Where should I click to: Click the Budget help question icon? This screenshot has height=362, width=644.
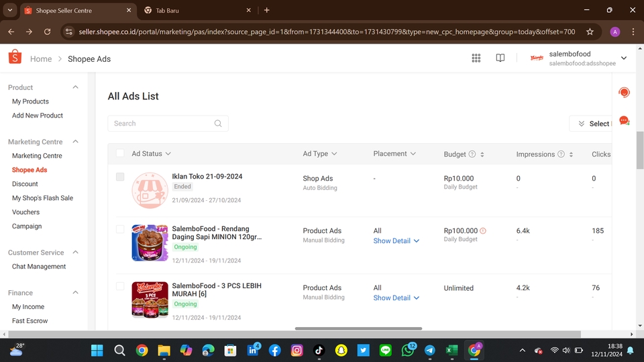tap(472, 154)
